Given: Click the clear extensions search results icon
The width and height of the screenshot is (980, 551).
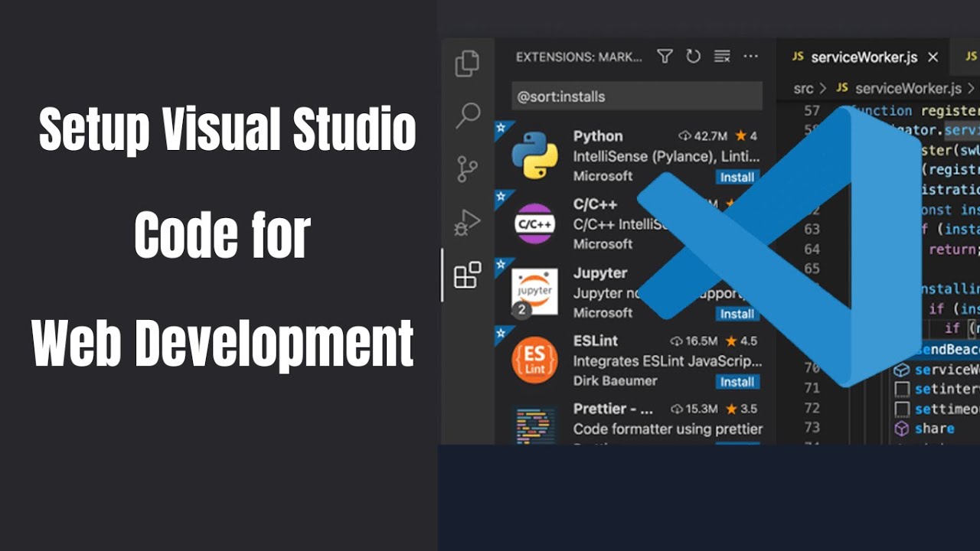Looking at the screenshot, I should pyautogui.click(x=721, y=57).
